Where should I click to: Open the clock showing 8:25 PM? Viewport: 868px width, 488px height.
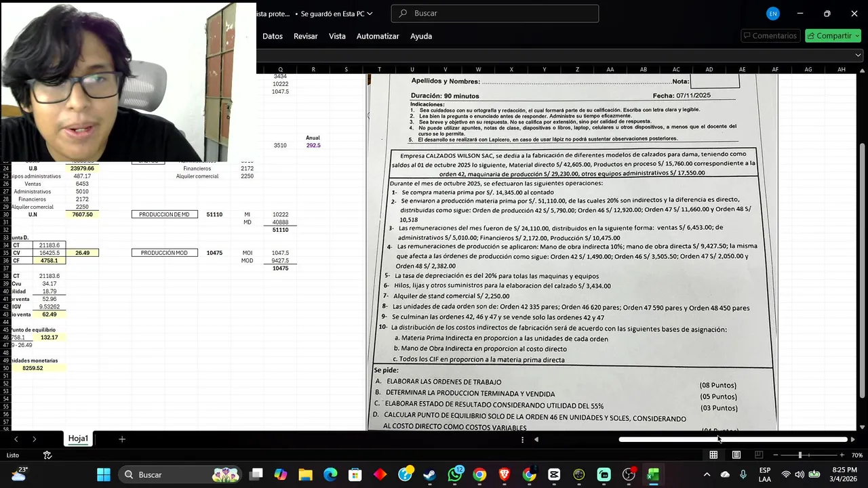point(844,474)
